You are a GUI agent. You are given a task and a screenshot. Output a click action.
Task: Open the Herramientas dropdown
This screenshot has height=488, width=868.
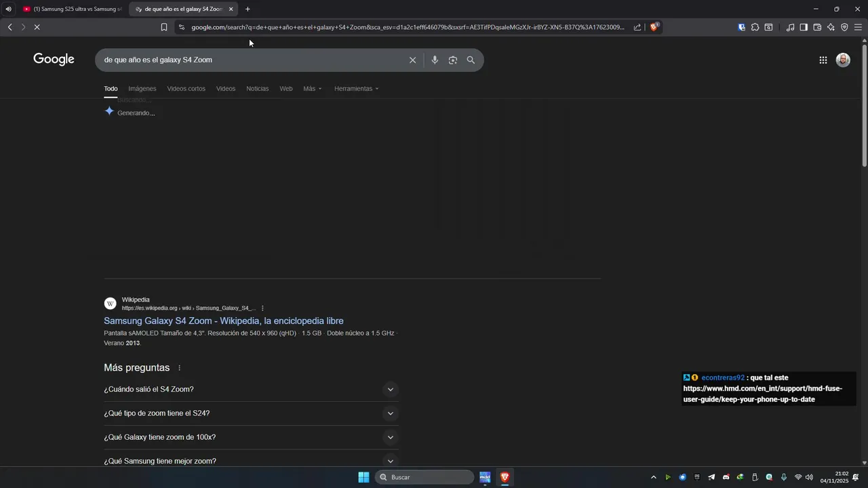357,89
